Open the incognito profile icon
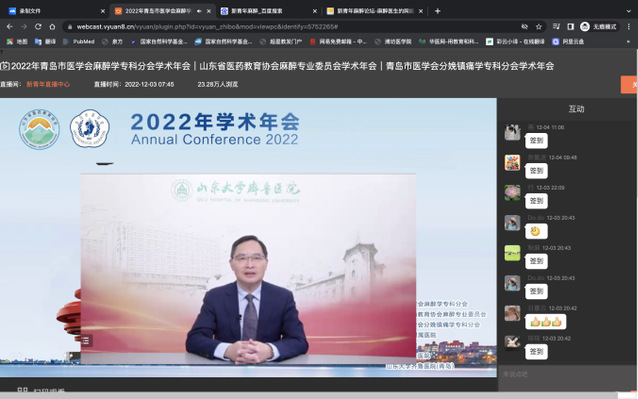Screen dimensions: 638x399 [585, 27]
